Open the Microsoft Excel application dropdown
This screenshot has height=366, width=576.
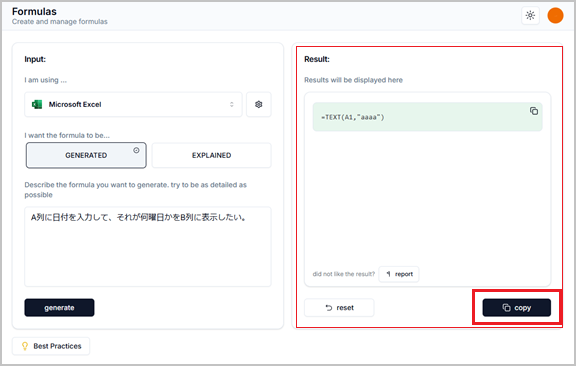click(x=133, y=104)
